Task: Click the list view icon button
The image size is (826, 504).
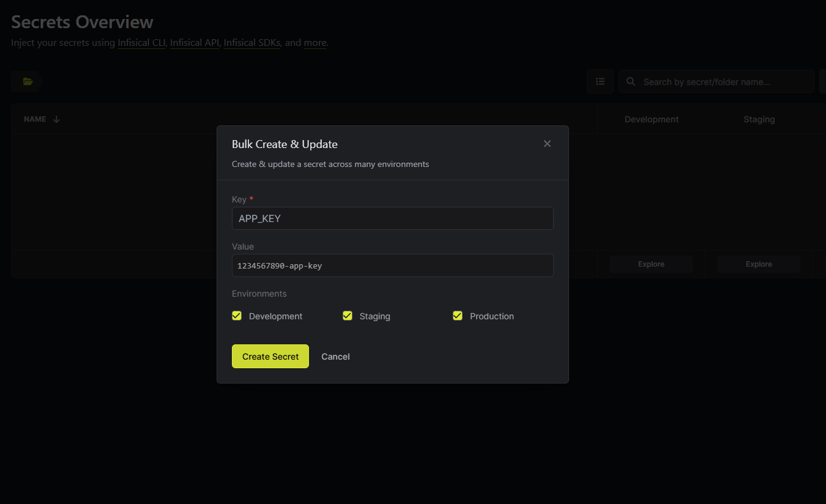Action: (x=600, y=81)
